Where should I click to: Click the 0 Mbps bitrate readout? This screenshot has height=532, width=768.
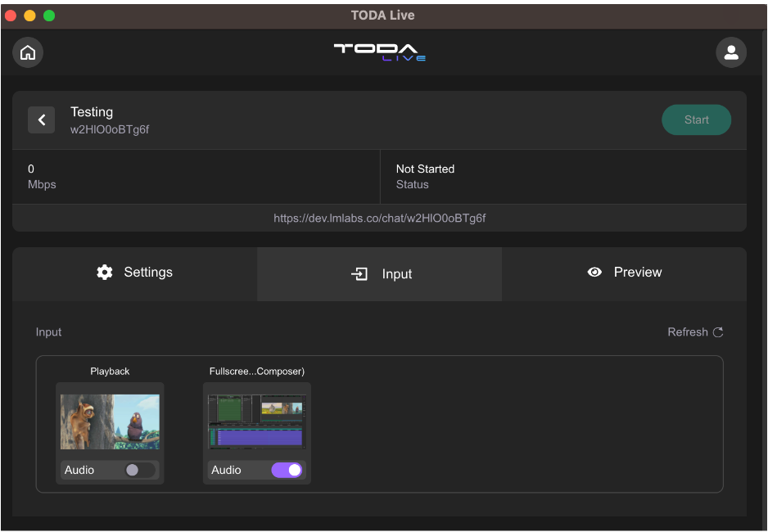point(42,177)
